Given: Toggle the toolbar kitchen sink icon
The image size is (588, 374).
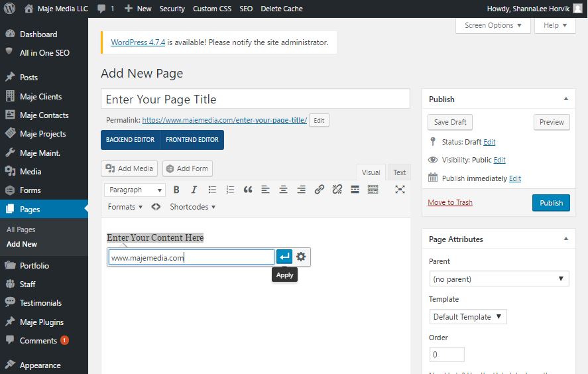Looking at the screenshot, I should 373,190.
